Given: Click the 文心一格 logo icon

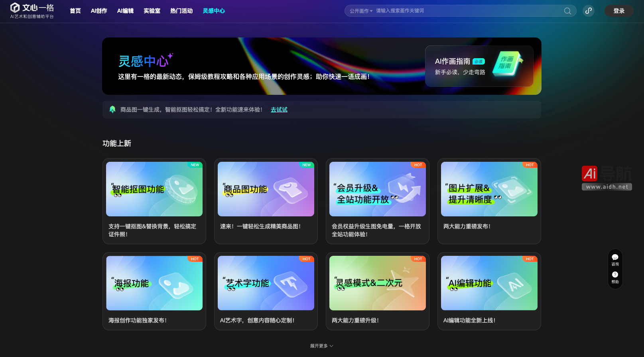Looking at the screenshot, I should click(x=15, y=8).
